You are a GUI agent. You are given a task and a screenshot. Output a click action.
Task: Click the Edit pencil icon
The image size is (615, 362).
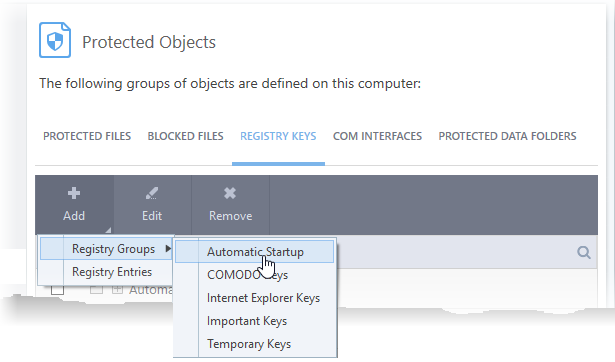[152, 193]
